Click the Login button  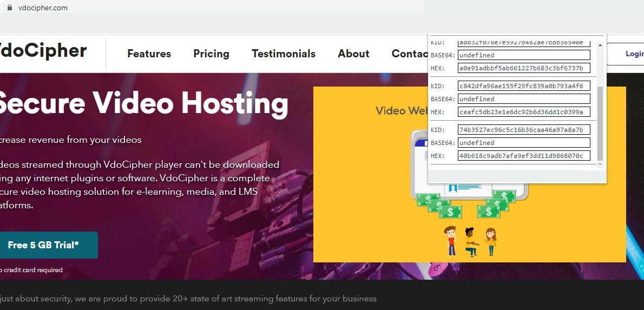click(626, 54)
